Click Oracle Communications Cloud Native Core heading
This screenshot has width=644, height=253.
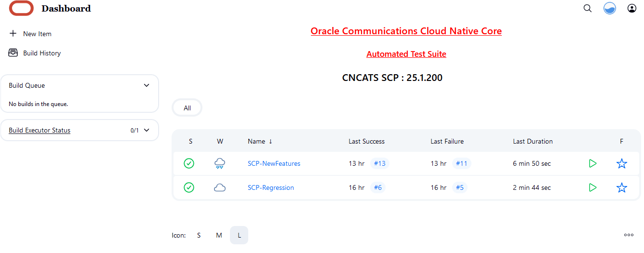pyautogui.click(x=406, y=31)
